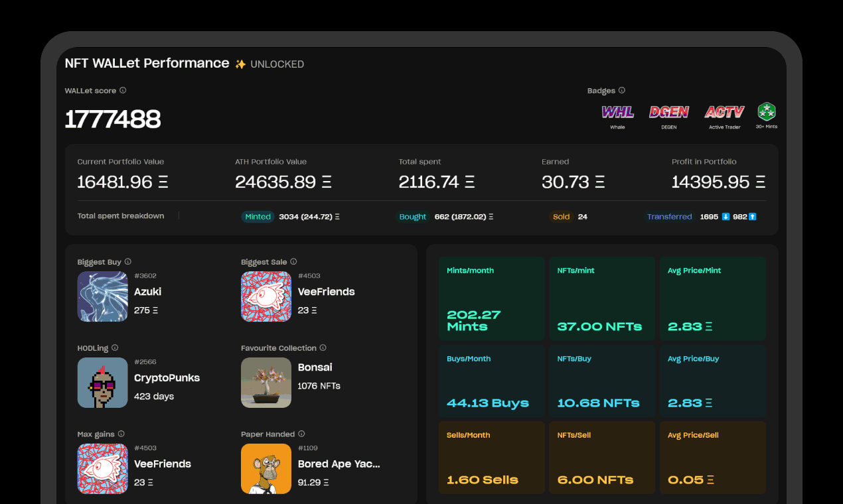Select the Avg Price/Mint card
Screen dimensions: 843x504
pyautogui.click(x=712, y=299)
